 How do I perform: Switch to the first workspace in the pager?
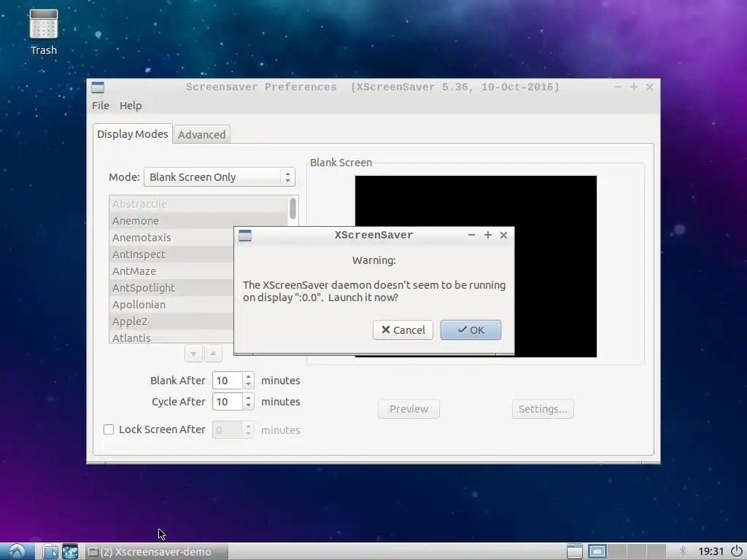[x=597, y=551]
